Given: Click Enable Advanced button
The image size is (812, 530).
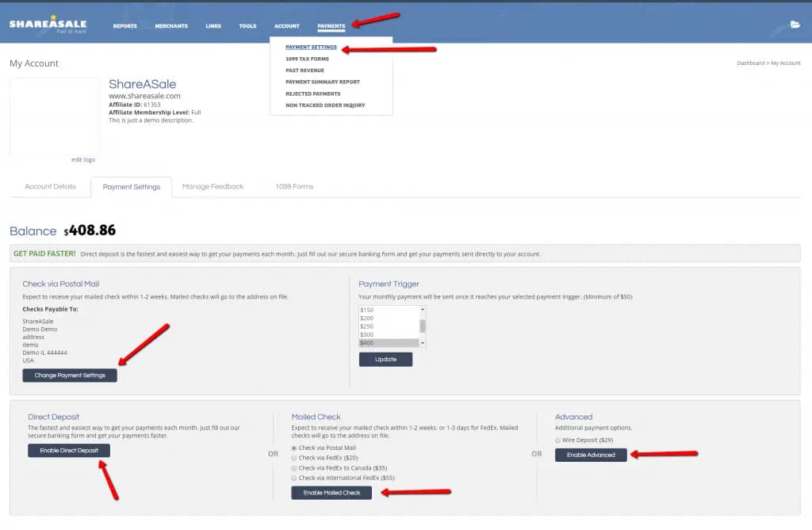Looking at the screenshot, I should coord(591,455).
